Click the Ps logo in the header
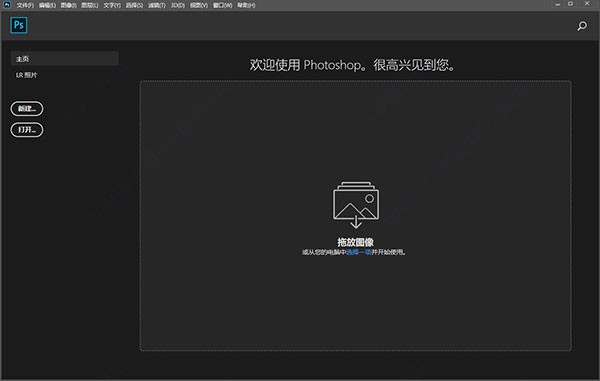Image resolution: width=600 pixels, height=381 pixels. [x=19, y=25]
